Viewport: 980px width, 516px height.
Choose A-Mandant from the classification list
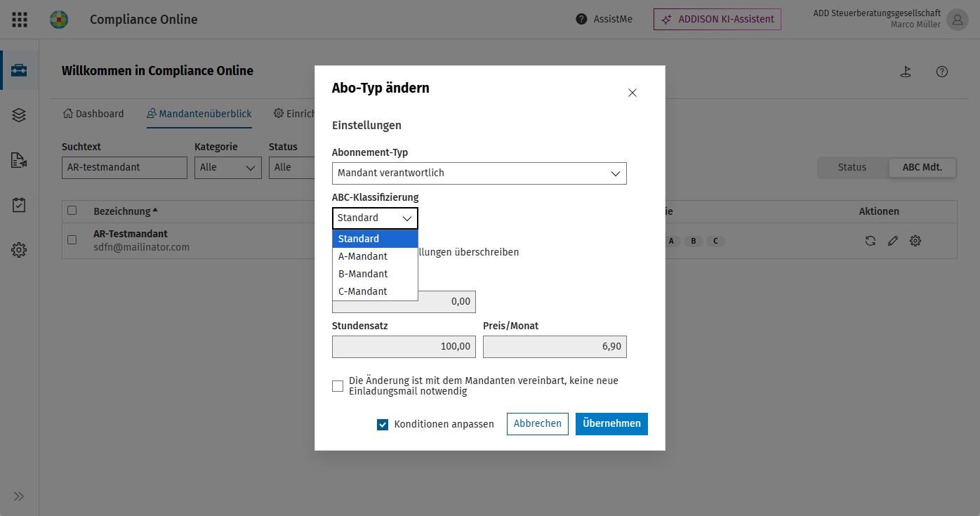pos(375,256)
